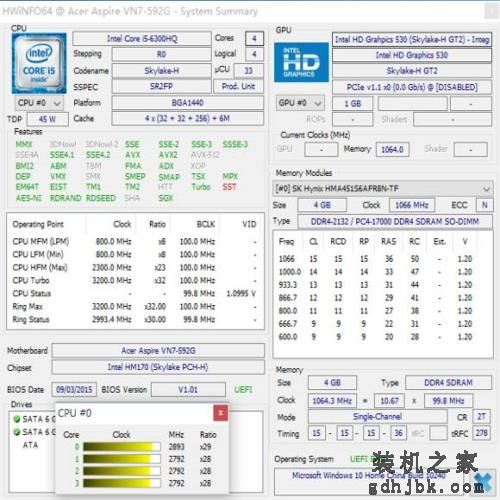Click first SATA drive green status icon
This screenshot has width=500, height=500.
tap(16, 419)
